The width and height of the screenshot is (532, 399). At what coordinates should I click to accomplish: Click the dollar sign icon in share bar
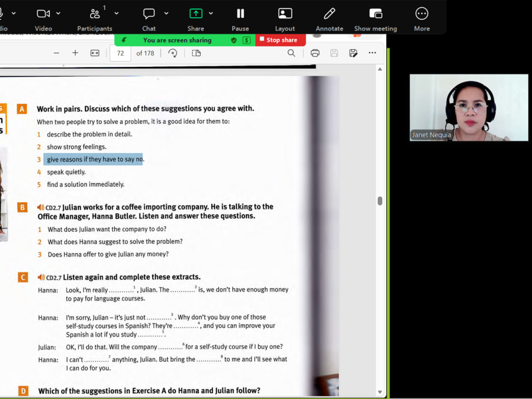tap(247, 40)
